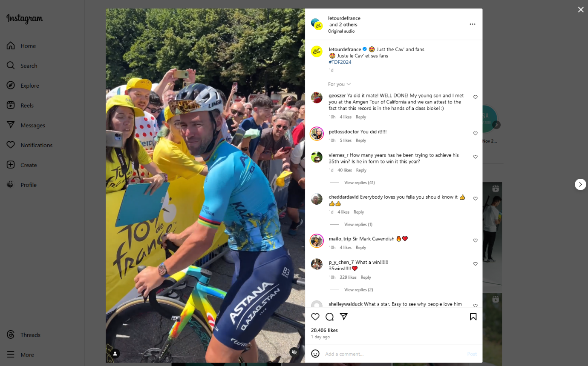The height and width of the screenshot is (366, 588).
Task: Open Messages in the sidebar
Action: point(32,125)
